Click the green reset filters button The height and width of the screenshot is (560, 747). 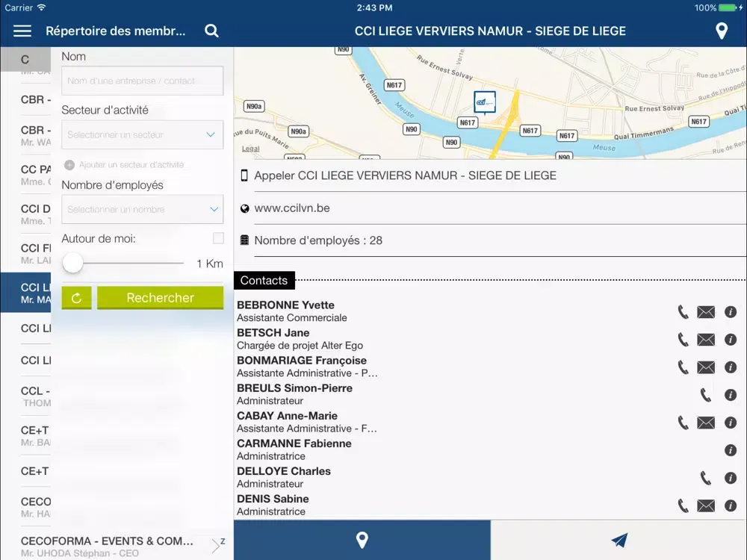[76, 298]
